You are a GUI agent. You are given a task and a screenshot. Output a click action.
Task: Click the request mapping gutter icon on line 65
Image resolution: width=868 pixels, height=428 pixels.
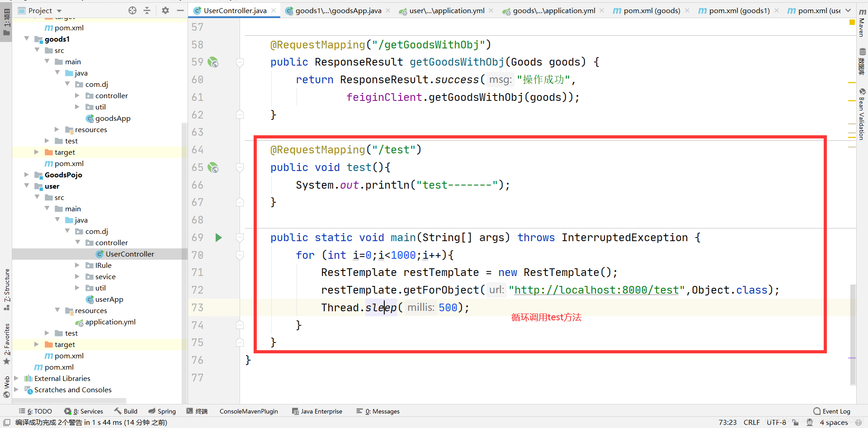213,167
